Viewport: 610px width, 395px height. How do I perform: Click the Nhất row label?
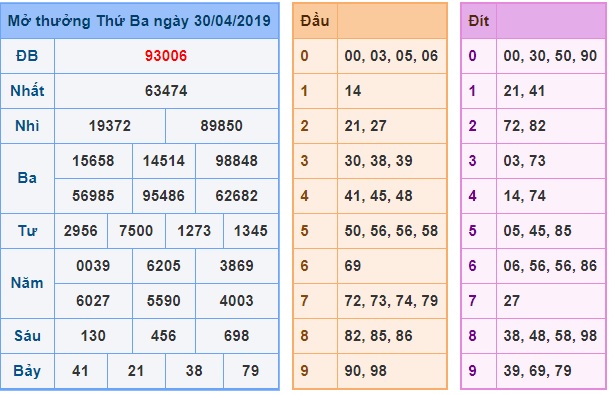[27, 91]
